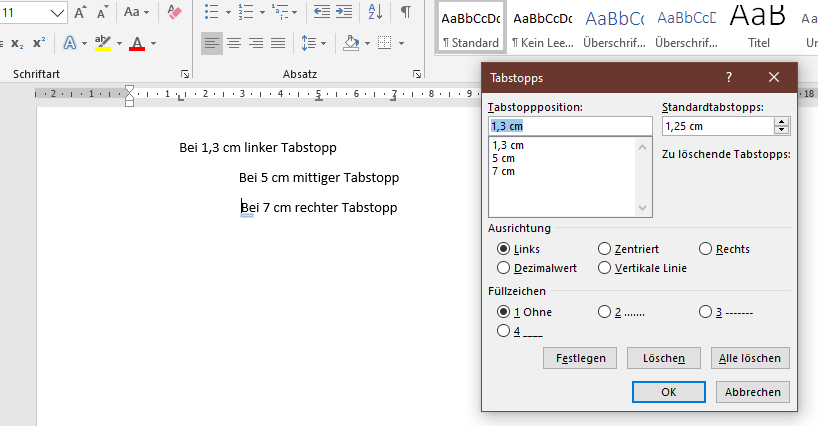Expand the borders dropdown arrow
818x426 pixels.
point(401,43)
